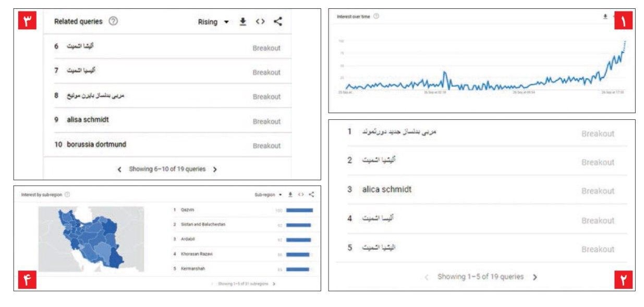Download Interest by sub-region data
Image resolution: width=644 pixels, height=307 pixels.
tap(290, 194)
